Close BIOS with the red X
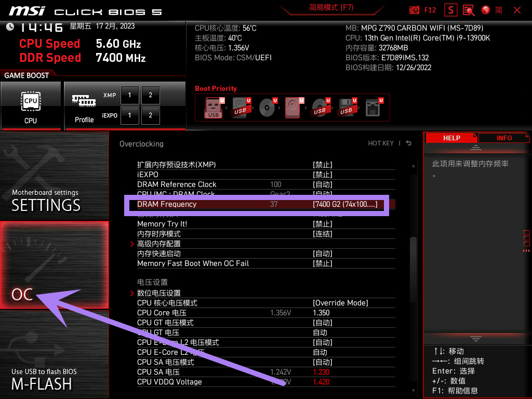The width and height of the screenshot is (532, 399). click(517, 10)
